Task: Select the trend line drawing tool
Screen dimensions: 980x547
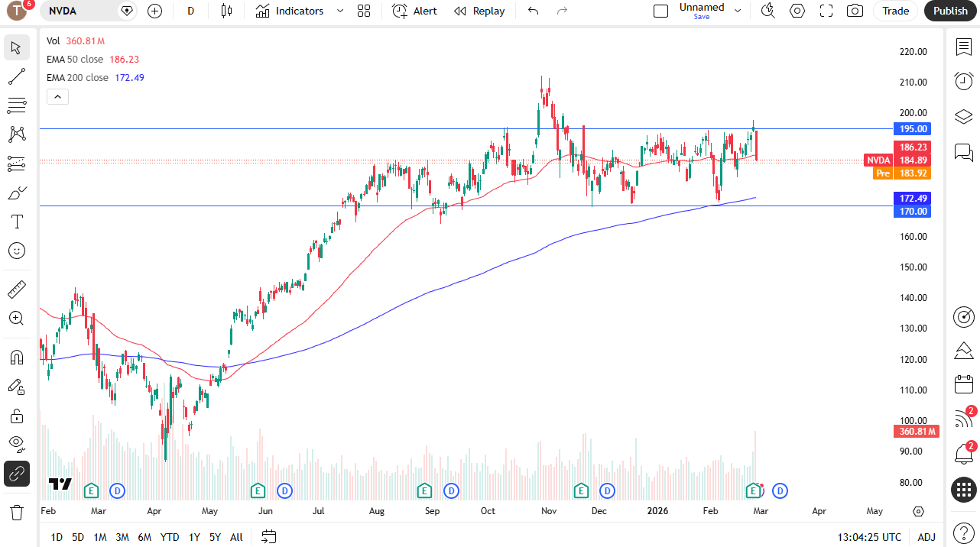Action: click(16, 76)
